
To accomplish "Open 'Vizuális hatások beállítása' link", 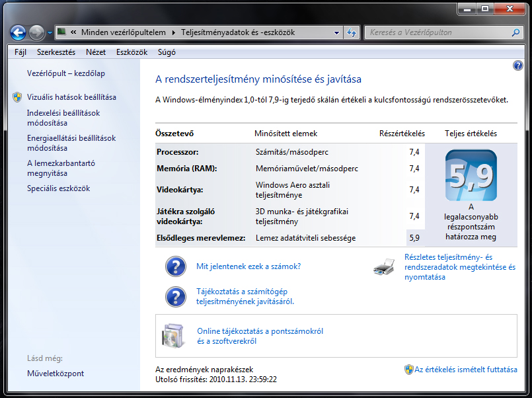I will tap(71, 97).
